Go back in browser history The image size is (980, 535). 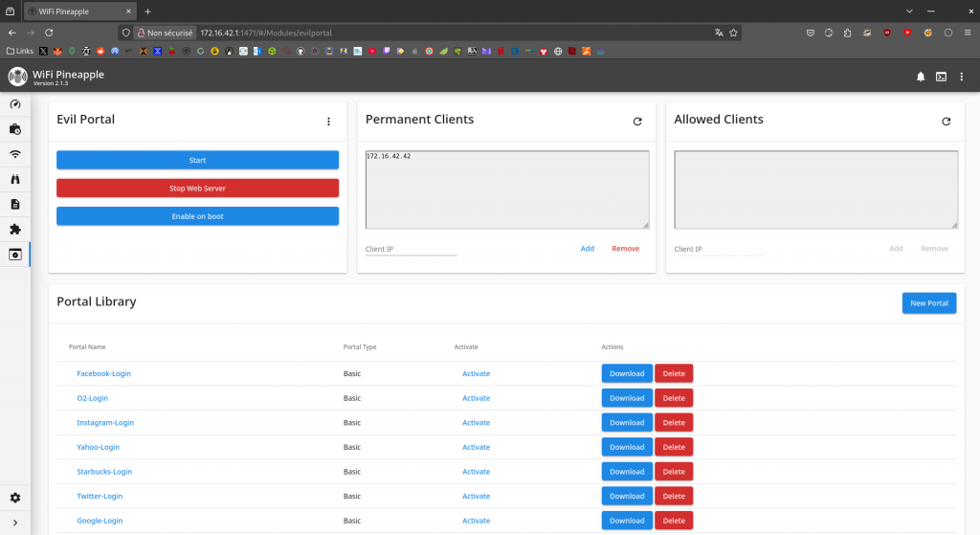(x=12, y=33)
